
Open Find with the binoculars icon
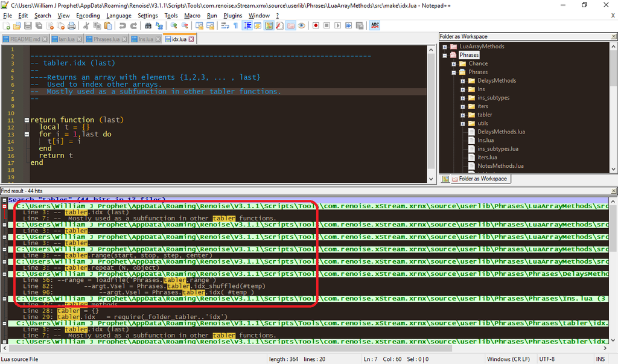(x=148, y=25)
